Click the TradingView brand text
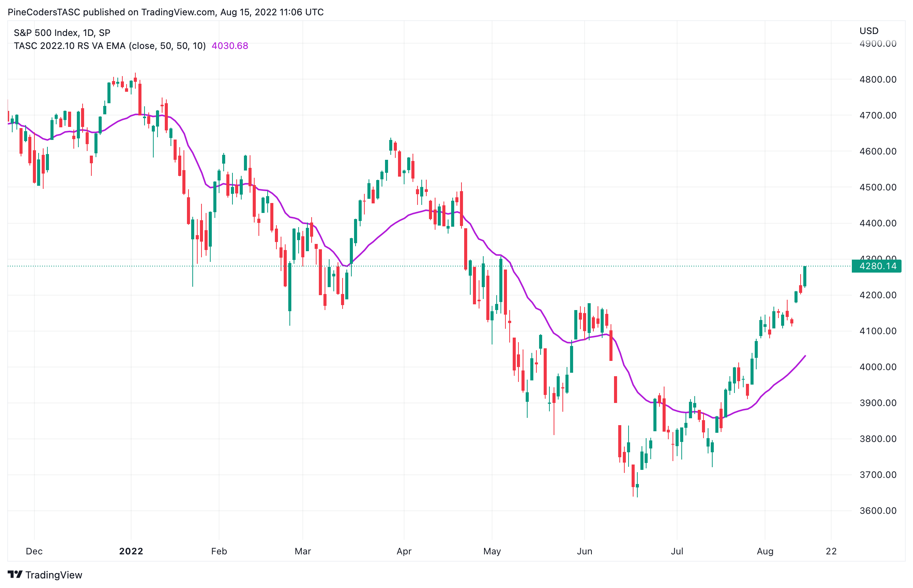 tap(54, 575)
